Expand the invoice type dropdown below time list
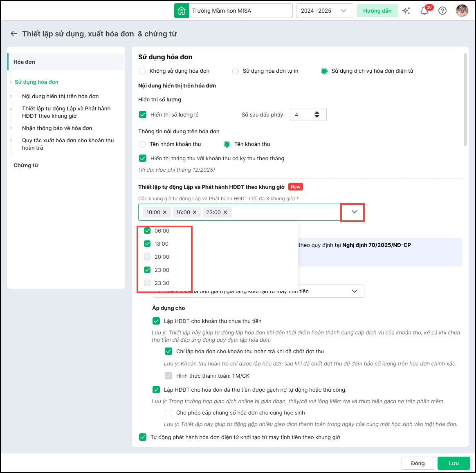The width and height of the screenshot is (476, 473). pyautogui.click(x=354, y=291)
